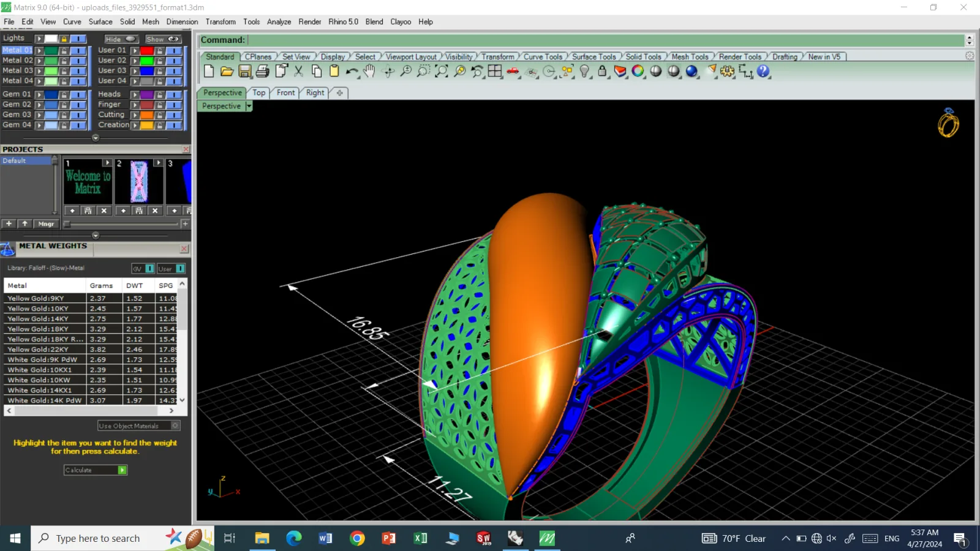This screenshot has width=980, height=551.
Task: Click the Print toolbar icon
Action: coord(263,71)
